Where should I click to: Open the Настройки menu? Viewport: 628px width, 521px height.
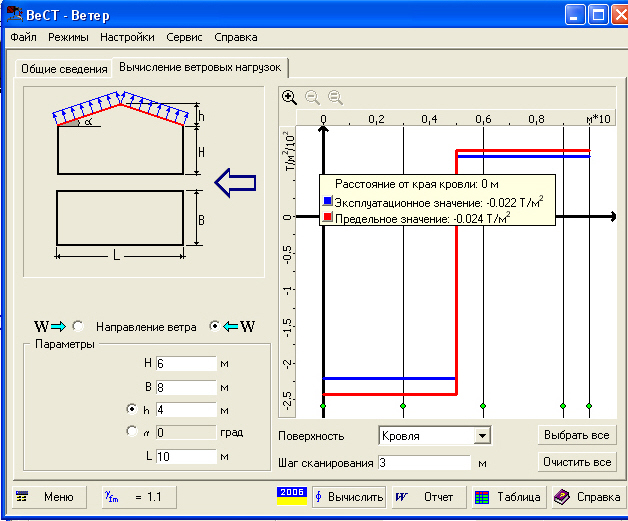point(127,37)
